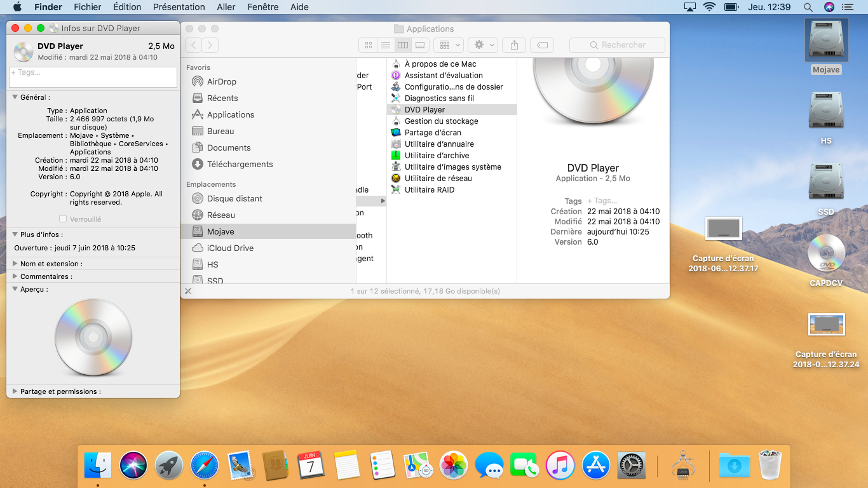
Task: Open the item grouping dropdown in toolbar
Action: pyautogui.click(x=449, y=45)
